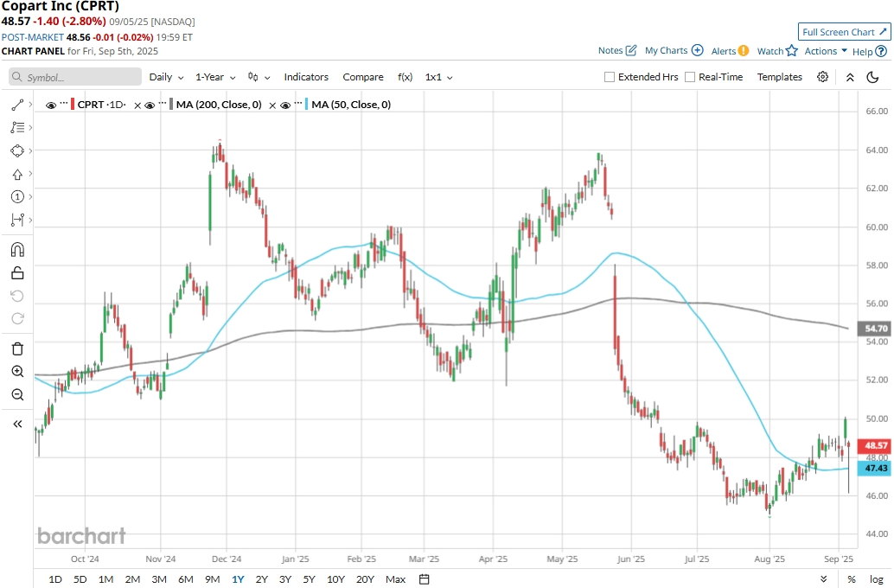Select the numbered circle annotation tool

click(17, 197)
